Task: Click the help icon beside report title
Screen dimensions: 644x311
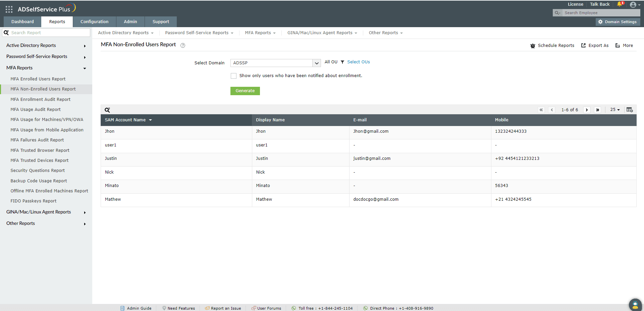Action: point(183,46)
